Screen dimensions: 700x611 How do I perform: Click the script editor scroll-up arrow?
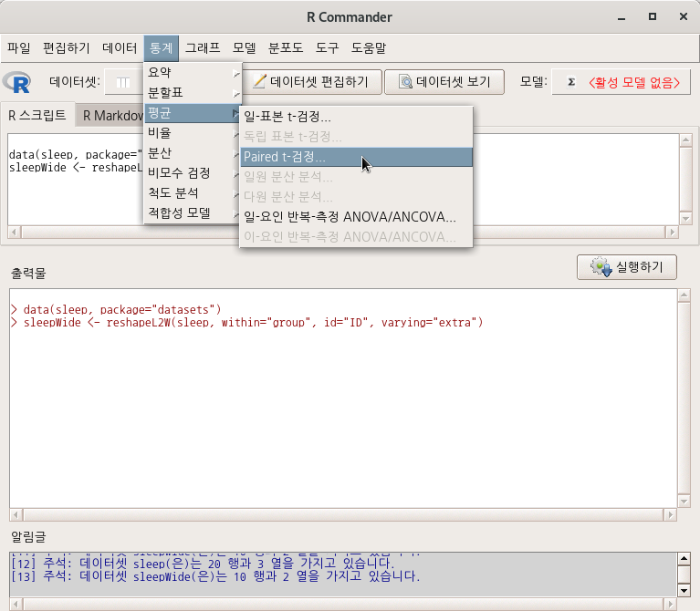[685, 140]
